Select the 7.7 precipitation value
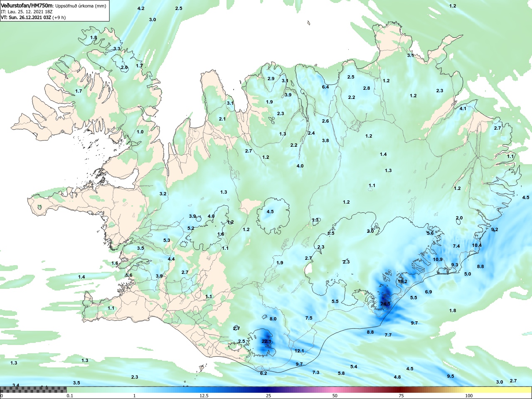Image resolution: width=532 pixels, height=399 pixels. [388, 335]
